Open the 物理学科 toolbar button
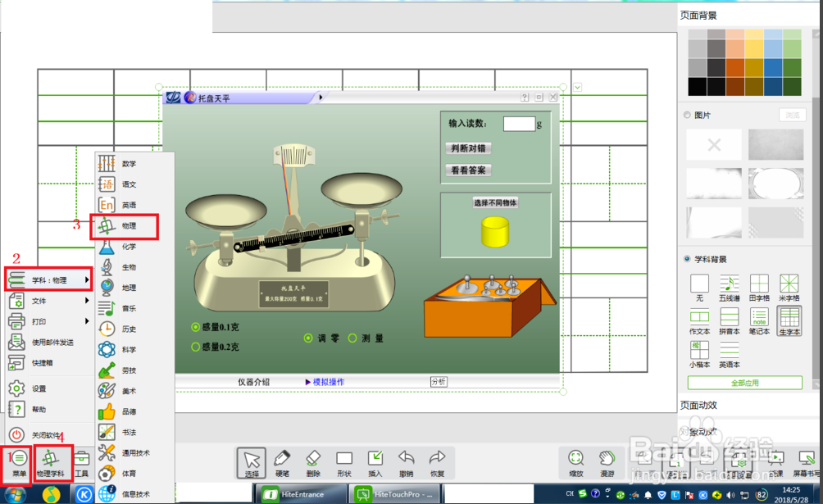Screen dimensions: 823x504 click(x=50, y=461)
